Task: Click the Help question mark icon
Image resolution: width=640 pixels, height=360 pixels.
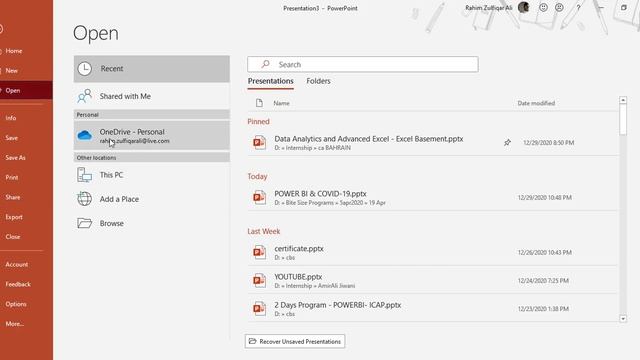Action: tap(578, 7)
